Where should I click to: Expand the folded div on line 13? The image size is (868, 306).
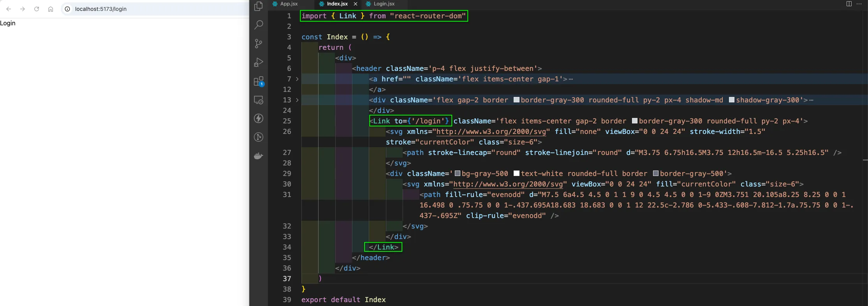click(x=297, y=100)
